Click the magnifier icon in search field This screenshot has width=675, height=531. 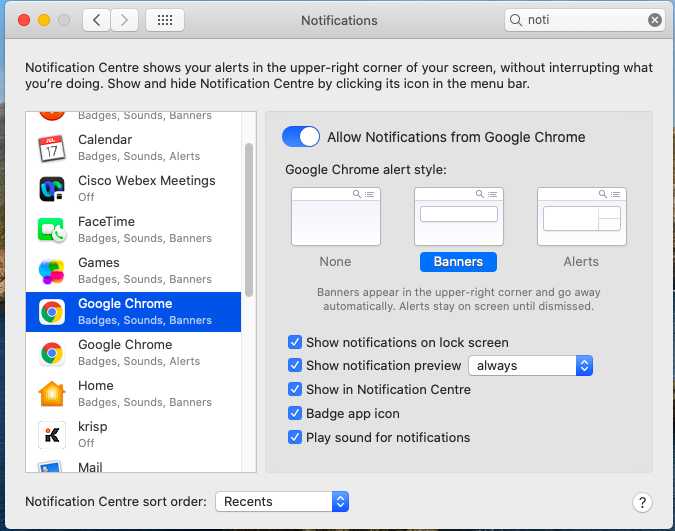point(516,20)
